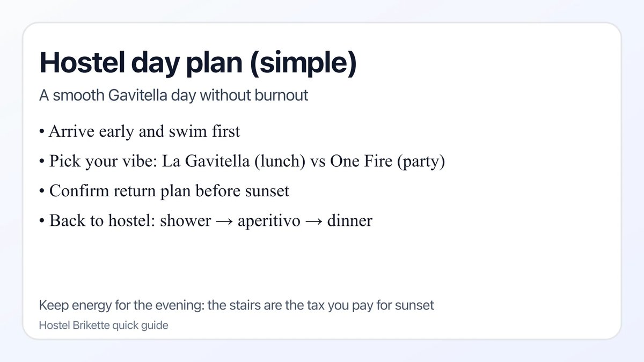Click the word "burnout" in the subtitle
644x362 pixels.
(283, 96)
